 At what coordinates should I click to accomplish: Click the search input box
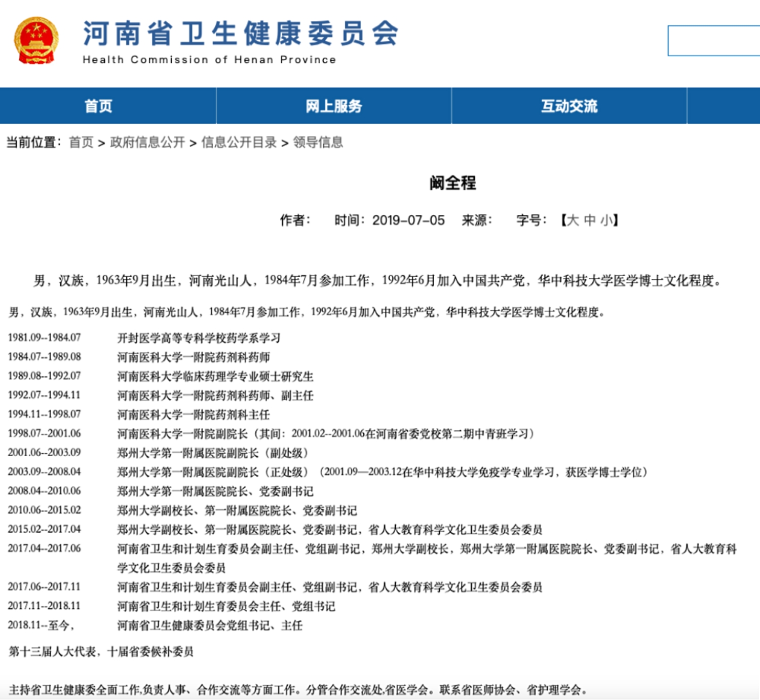(714, 41)
